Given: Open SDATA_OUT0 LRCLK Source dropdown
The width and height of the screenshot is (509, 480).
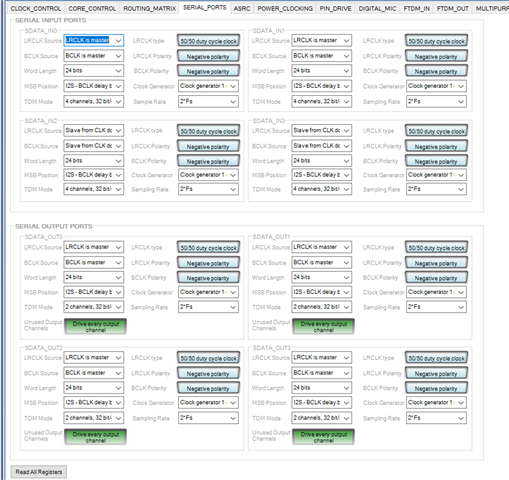Looking at the screenshot, I should [x=94, y=247].
